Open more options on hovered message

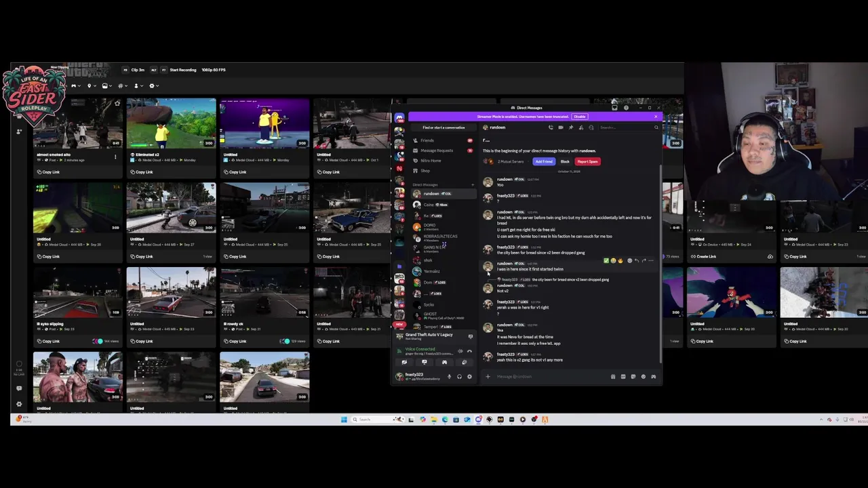pyautogui.click(x=651, y=260)
